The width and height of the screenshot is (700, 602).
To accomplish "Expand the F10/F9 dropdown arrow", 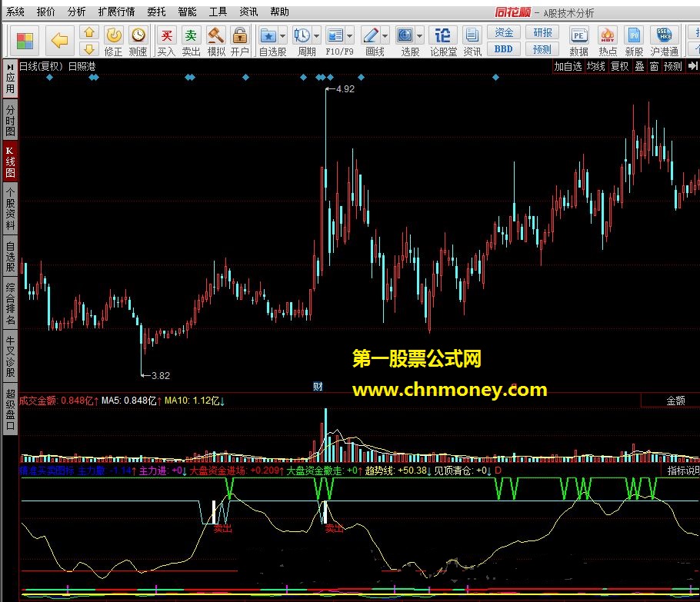I will [x=349, y=35].
